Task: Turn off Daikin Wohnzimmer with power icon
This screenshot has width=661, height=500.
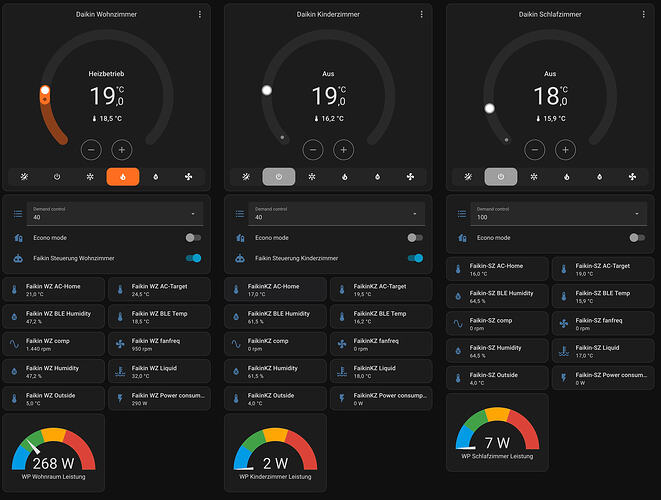Action: [57, 177]
